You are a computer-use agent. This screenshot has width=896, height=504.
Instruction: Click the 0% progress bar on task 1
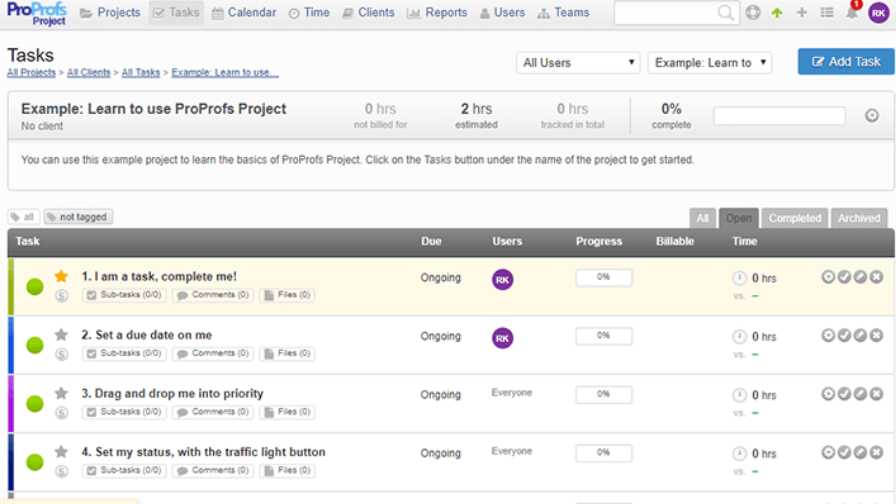pyautogui.click(x=603, y=277)
